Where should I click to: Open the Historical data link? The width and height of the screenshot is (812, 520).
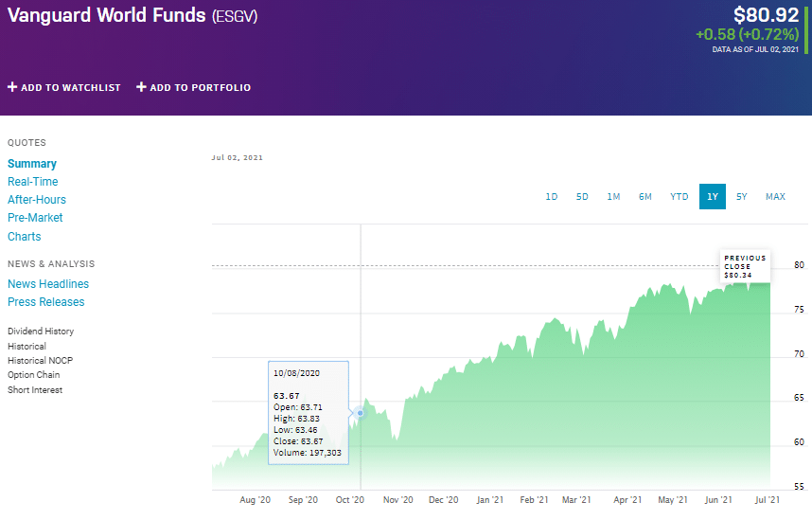[26, 347]
